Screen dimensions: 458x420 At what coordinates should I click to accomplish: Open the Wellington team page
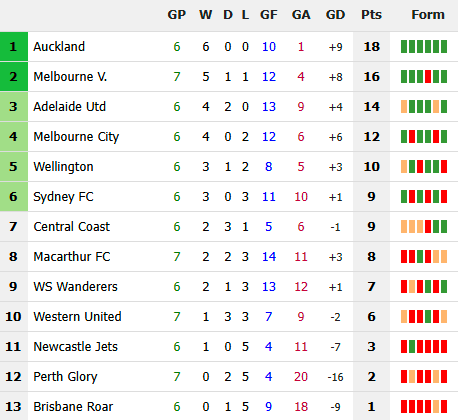pos(63,167)
